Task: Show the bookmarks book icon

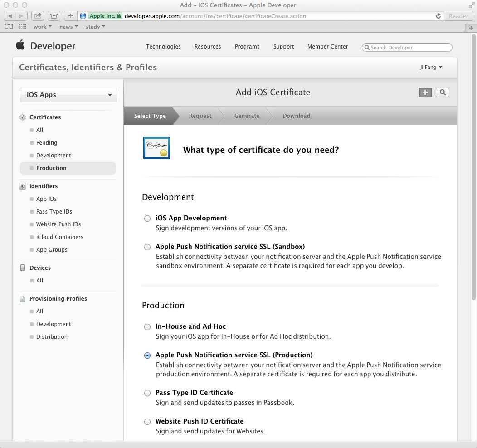Action: (x=9, y=27)
